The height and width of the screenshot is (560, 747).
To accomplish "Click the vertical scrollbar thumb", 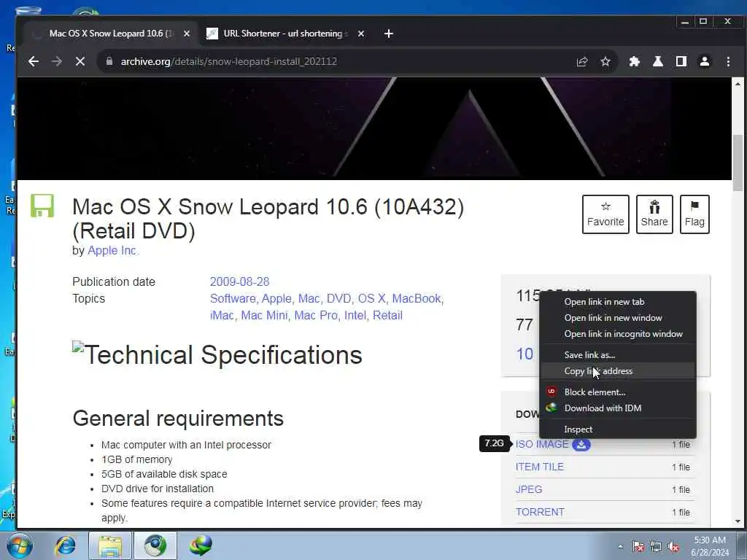I will (x=738, y=163).
